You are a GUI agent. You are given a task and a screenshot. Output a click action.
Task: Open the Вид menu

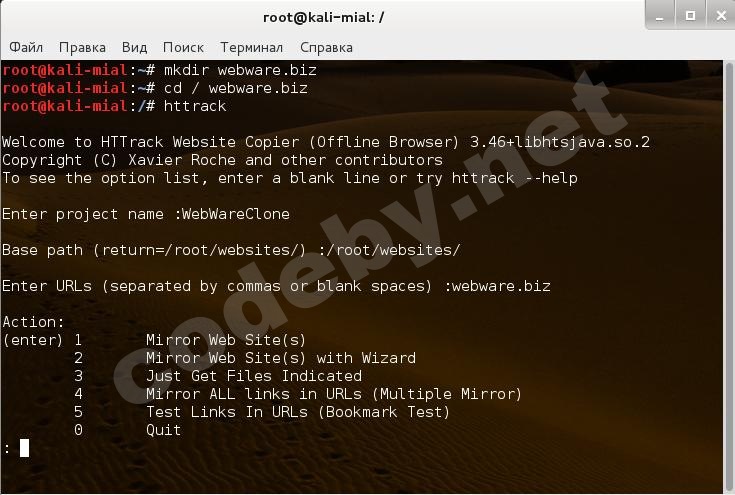point(134,47)
